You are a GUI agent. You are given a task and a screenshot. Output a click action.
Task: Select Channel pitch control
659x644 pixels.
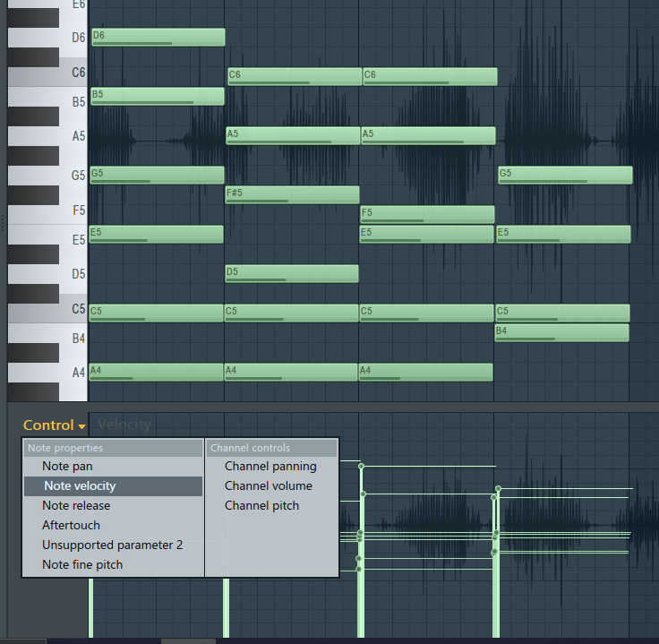[x=261, y=506]
